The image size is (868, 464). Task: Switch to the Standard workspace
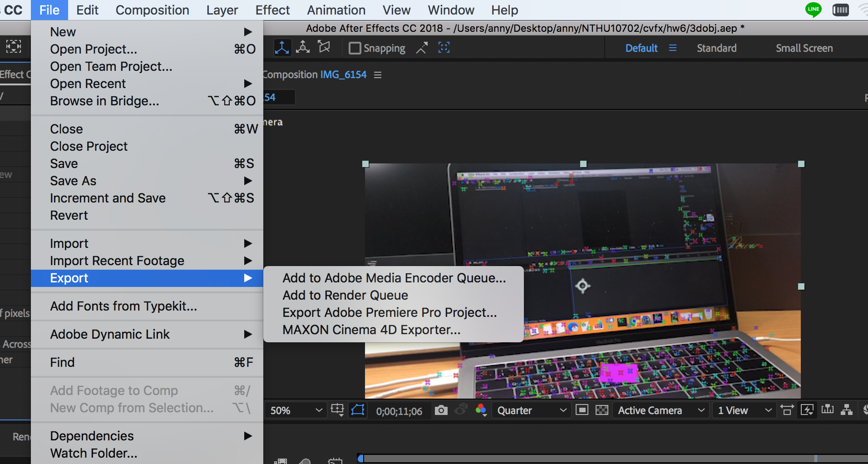click(716, 48)
